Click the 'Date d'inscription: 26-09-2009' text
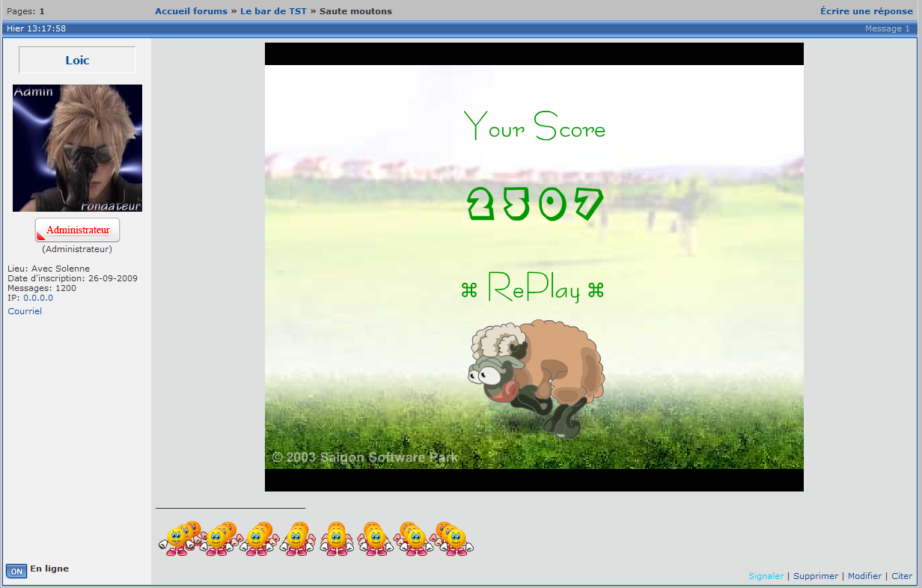Image resolution: width=922 pixels, height=588 pixels. tap(73, 278)
